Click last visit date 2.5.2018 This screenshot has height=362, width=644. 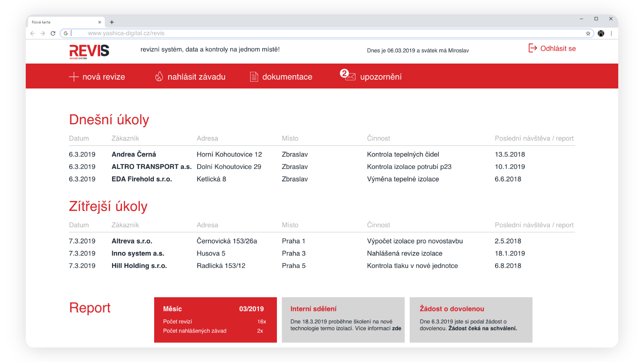pyautogui.click(x=508, y=241)
